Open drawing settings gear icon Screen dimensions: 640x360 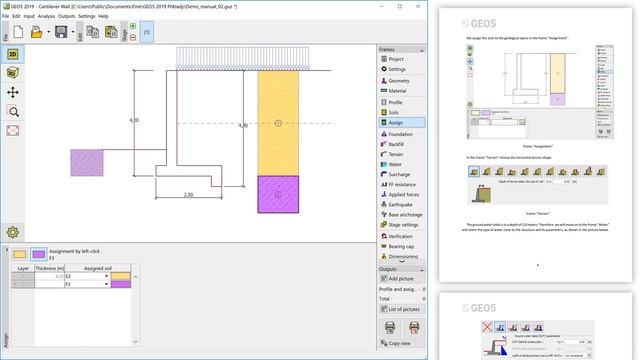pos(13,232)
